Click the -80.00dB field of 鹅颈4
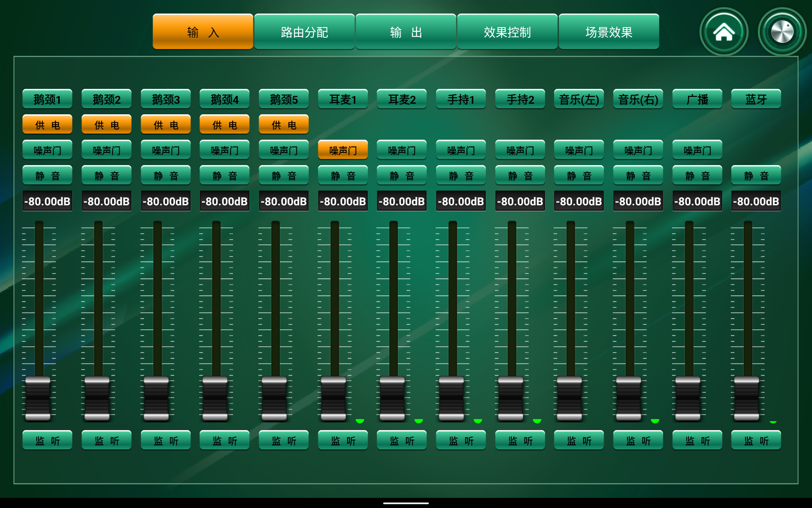 (x=225, y=201)
